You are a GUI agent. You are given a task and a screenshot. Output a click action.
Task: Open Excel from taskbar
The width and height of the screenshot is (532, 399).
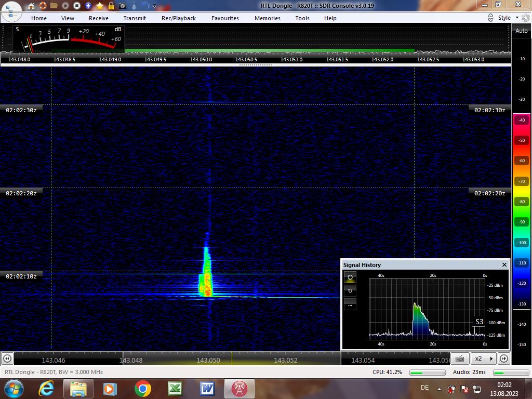pyautogui.click(x=175, y=389)
